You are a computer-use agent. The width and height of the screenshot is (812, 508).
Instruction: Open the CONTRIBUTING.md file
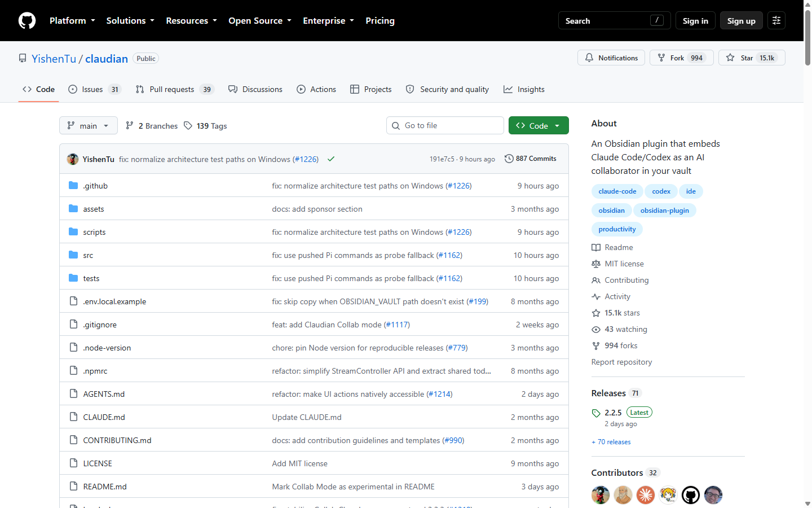117,440
